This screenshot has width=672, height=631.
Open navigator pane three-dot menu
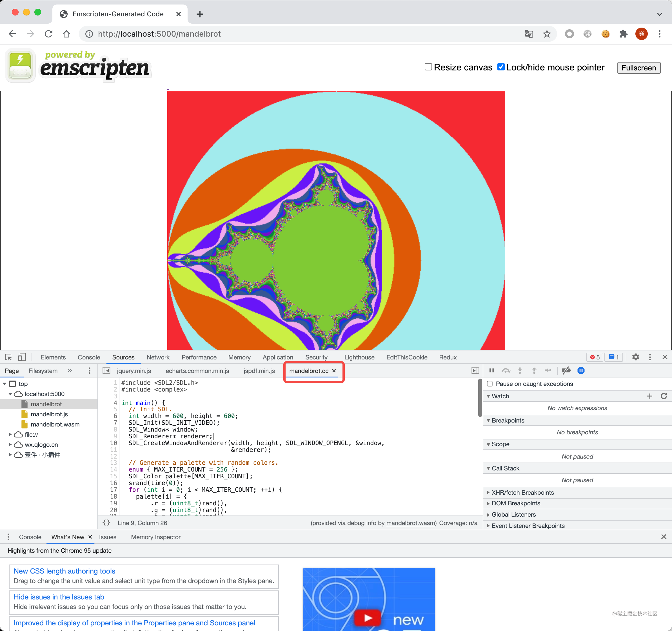pyautogui.click(x=89, y=371)
